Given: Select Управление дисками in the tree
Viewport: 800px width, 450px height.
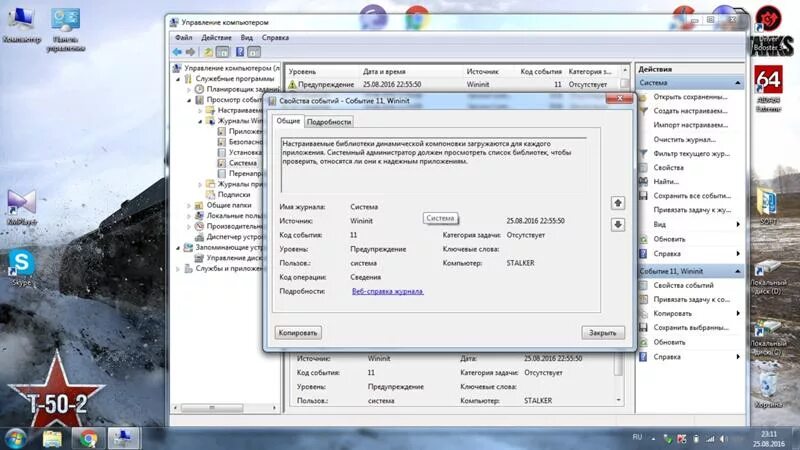Looking at the screenshot, I should [234, 258].
